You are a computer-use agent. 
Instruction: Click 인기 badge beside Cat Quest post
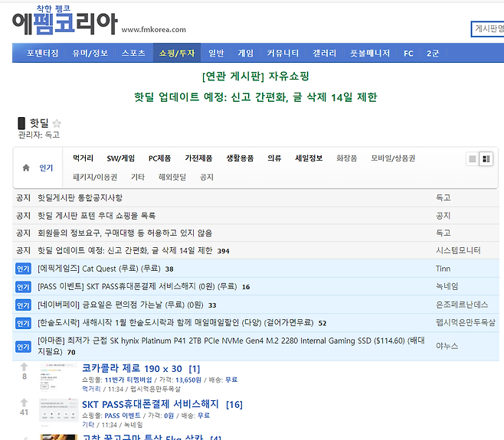click(x=24, y=269)
